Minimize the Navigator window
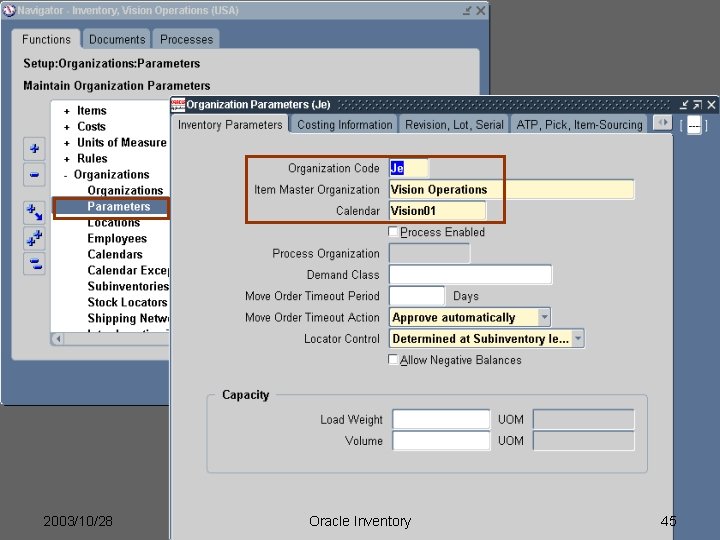Screen dimensions: 720x540 click(467, 10)
